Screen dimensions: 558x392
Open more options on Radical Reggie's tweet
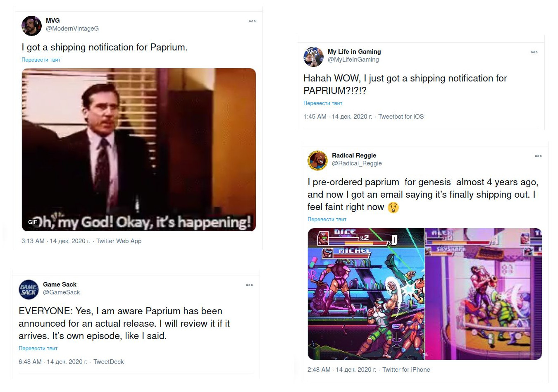click(538, 156)
